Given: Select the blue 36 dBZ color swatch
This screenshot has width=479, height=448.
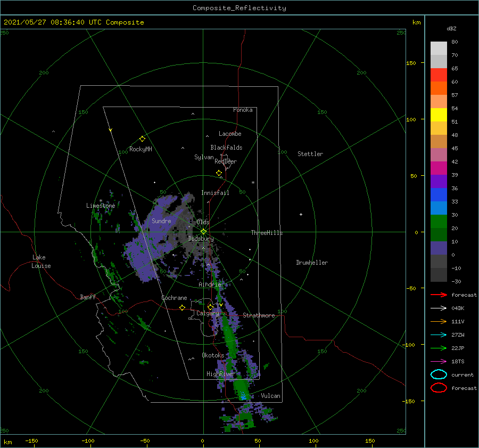Looking at the screenshot, I should click(439, 194).
